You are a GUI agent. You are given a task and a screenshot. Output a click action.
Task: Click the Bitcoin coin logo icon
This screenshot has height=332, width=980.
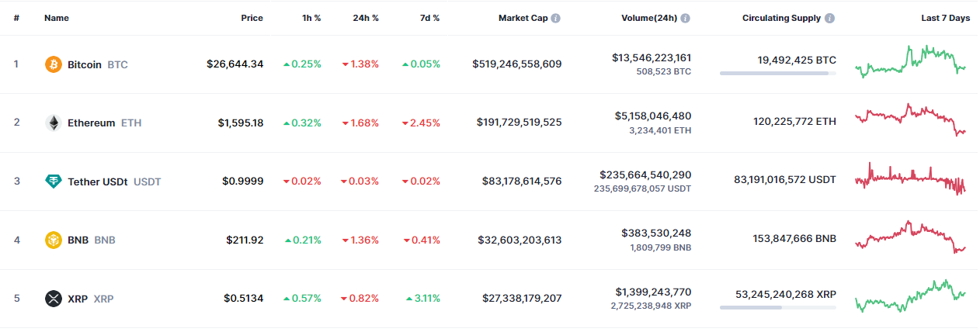(54, 64)
